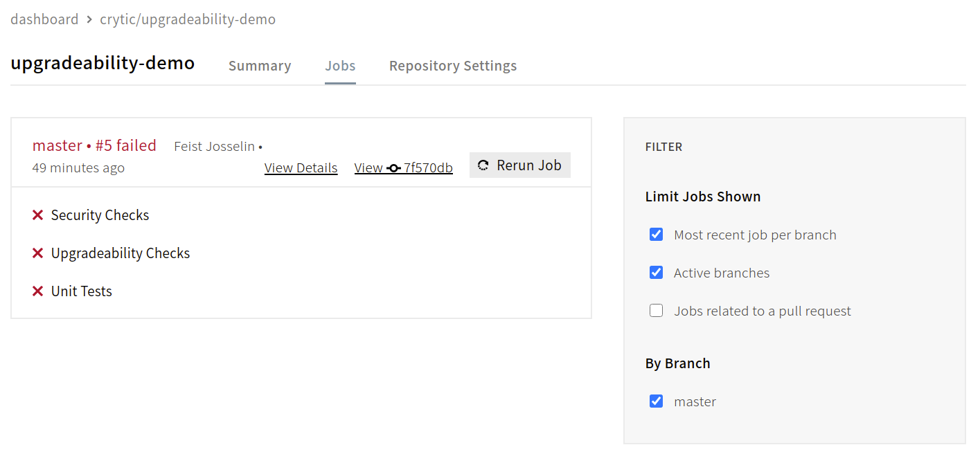
Task: Click the master #5 failed job title
Action: 94,145
